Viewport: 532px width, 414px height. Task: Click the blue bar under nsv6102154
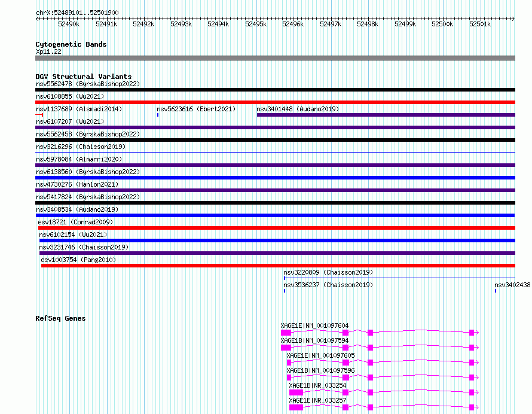click(277, 241)
